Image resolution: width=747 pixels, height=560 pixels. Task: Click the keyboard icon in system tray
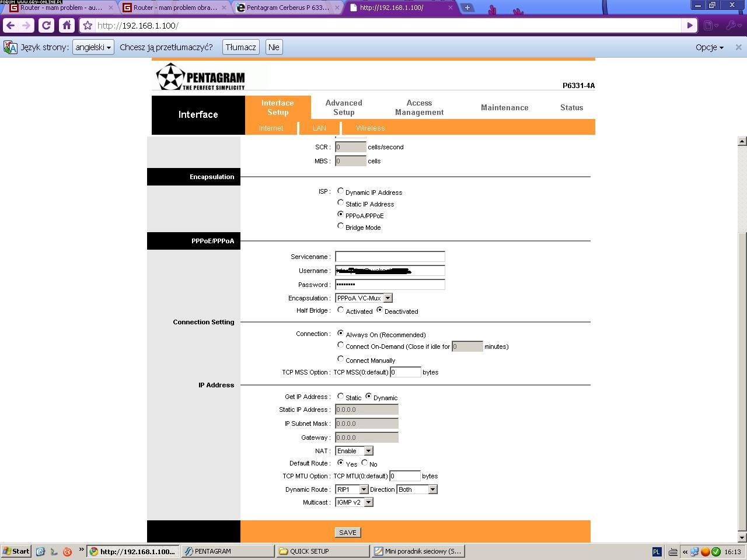coord(672,551)
